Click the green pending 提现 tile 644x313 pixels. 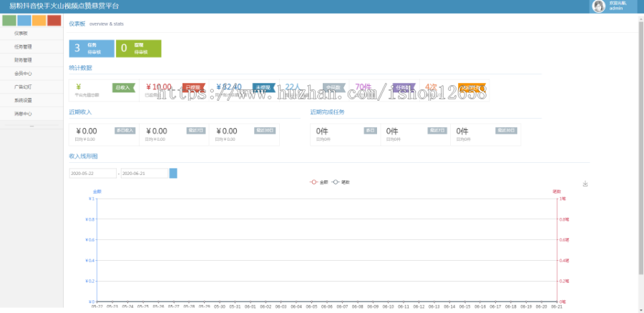(x=138, y=48)
